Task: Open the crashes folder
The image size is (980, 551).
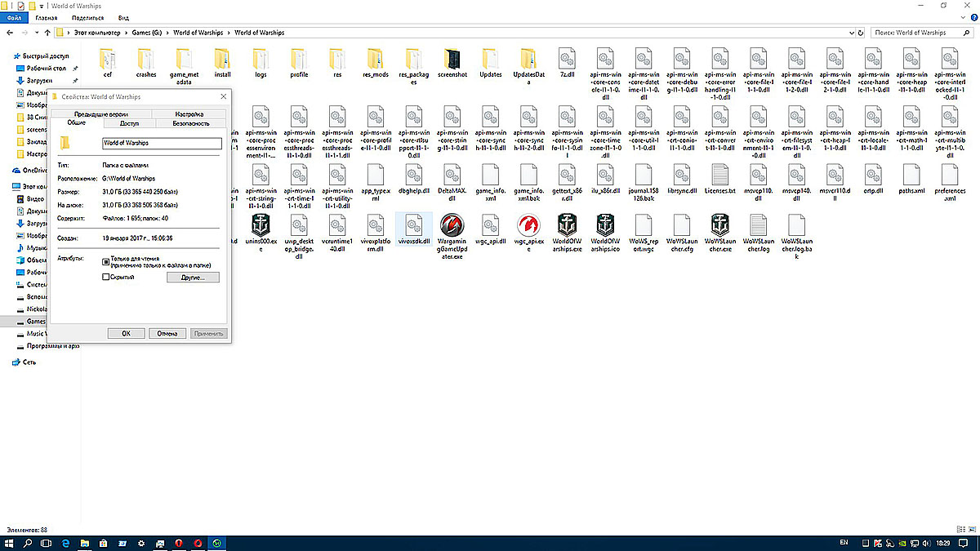Action: click(x=146, y=63)
